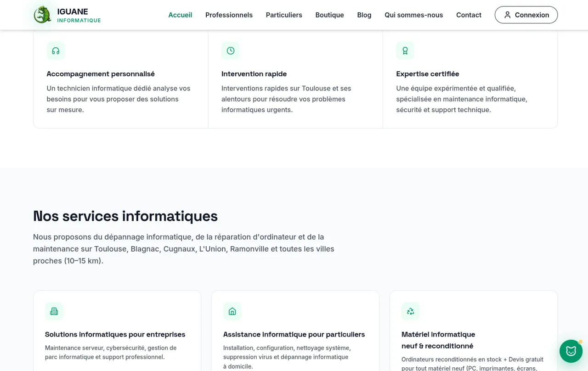Screen dimensions: 588x371
Task: Open Matériel informatique neuf & reconditionné title
Action: click(x=438, y=340)
